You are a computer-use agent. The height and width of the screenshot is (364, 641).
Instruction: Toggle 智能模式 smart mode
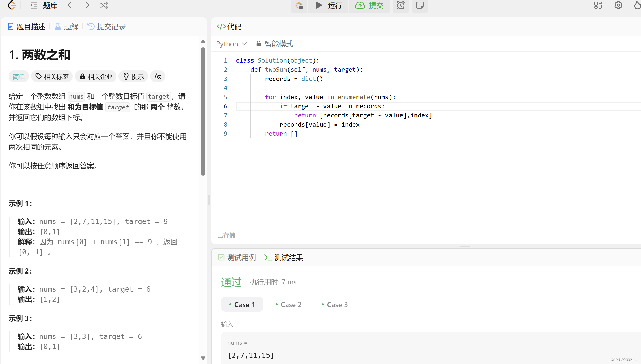[275, 44]
